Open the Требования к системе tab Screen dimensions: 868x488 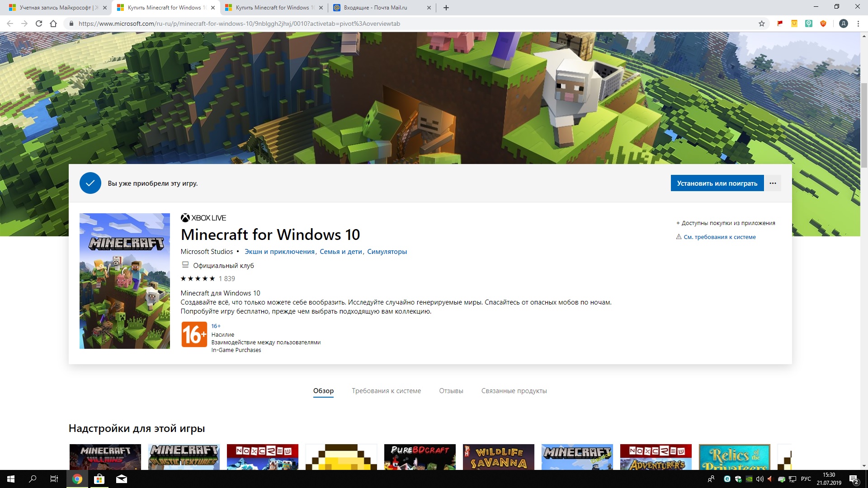point(387,391)
